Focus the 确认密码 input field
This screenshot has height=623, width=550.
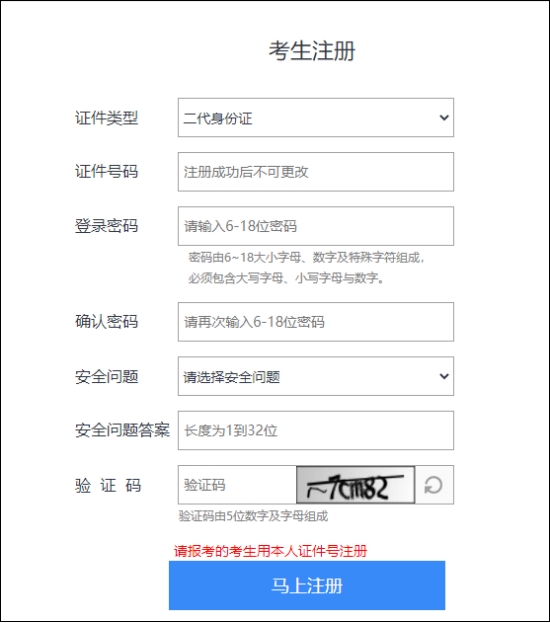coord(316,322)
